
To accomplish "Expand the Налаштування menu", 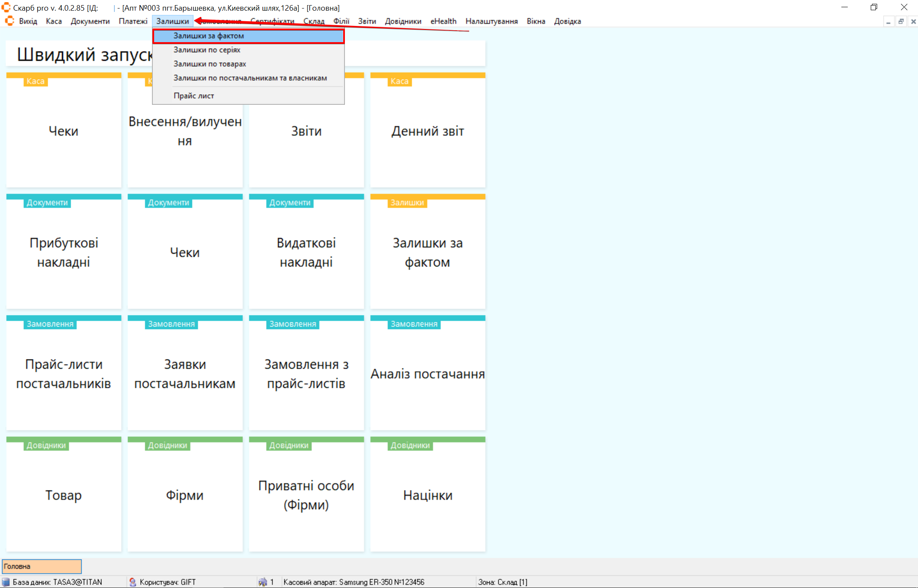I will pyautogui.click(x=491, y=21).
